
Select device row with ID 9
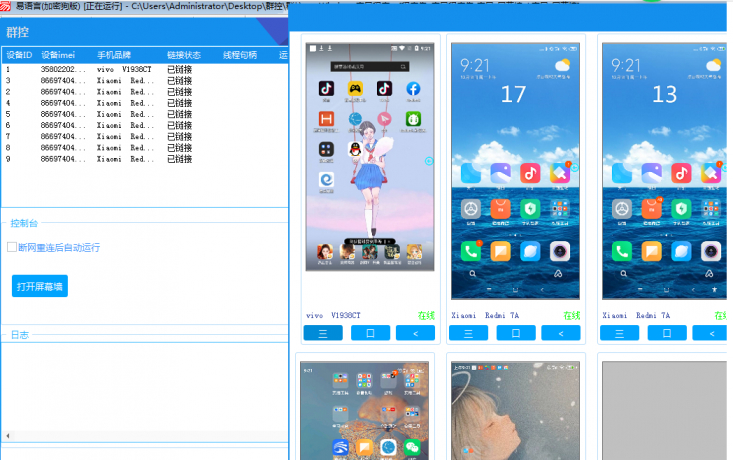[145, 159]
